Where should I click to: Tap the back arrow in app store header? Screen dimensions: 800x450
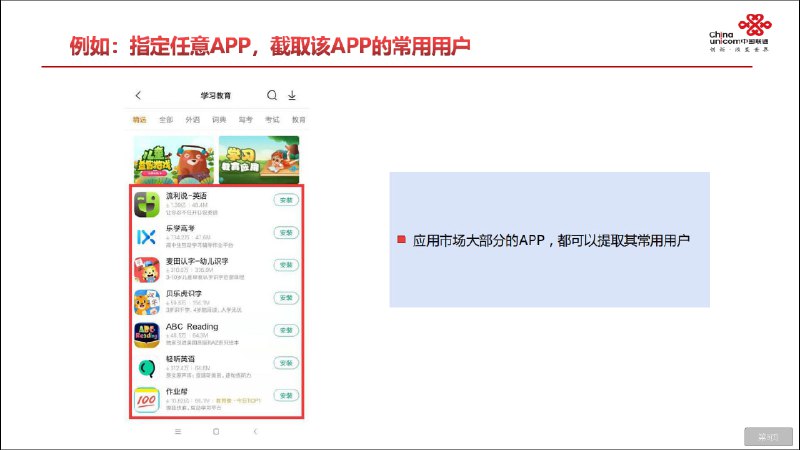[138, 96]
